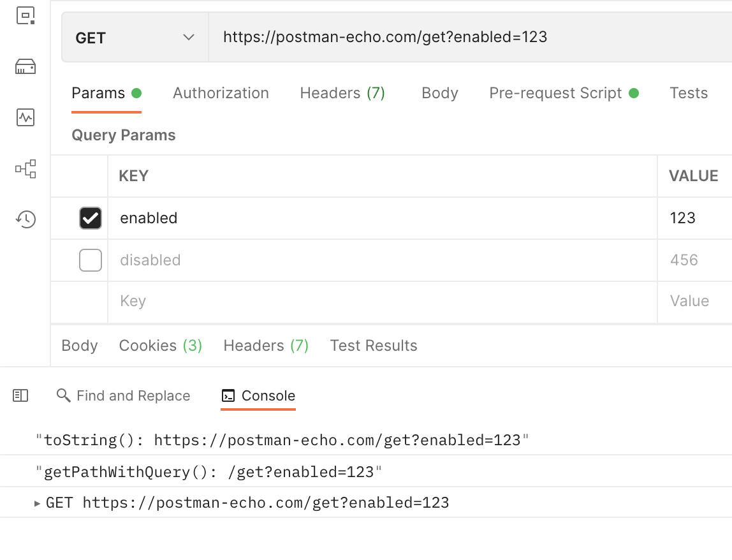Select the Authorization tab
This screenshot has width=732, height=560.
click(x=221, y=92)
